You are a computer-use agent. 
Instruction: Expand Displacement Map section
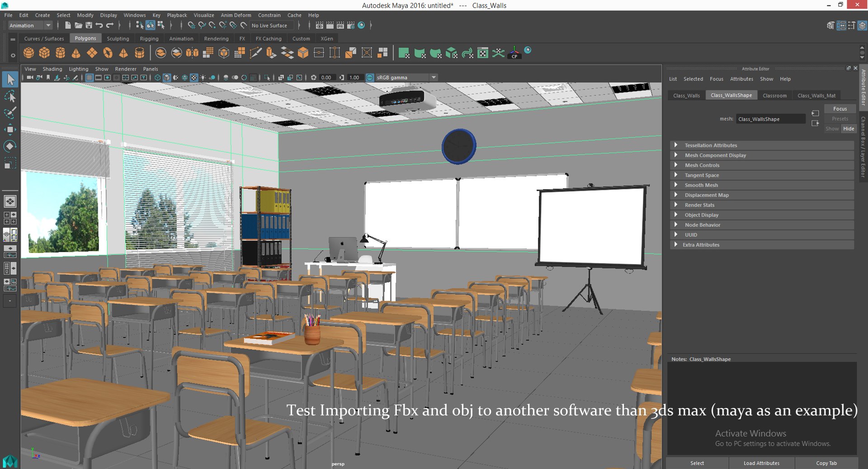[762, 195]
